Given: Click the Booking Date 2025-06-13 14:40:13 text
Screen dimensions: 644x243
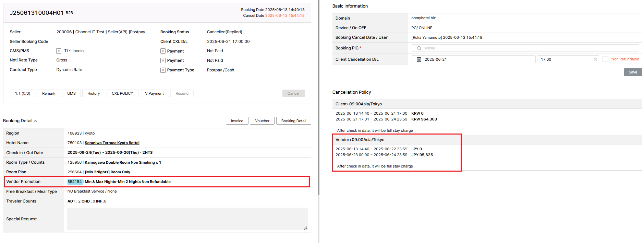Looking at the screenshot, I should coord(273,10).
